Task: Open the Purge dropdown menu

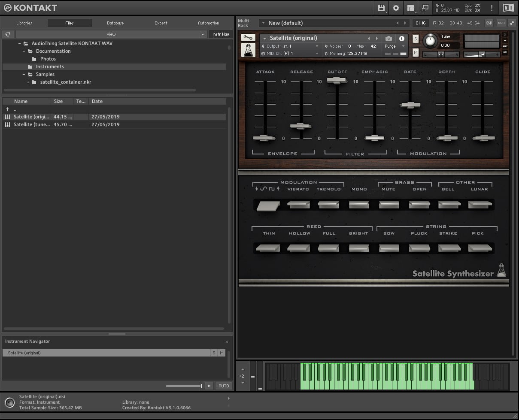Action: tap(395, 46)
